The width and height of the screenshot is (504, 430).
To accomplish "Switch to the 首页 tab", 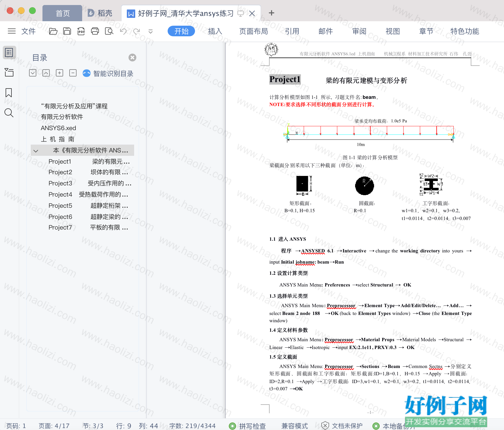I will tap(63, 13).
